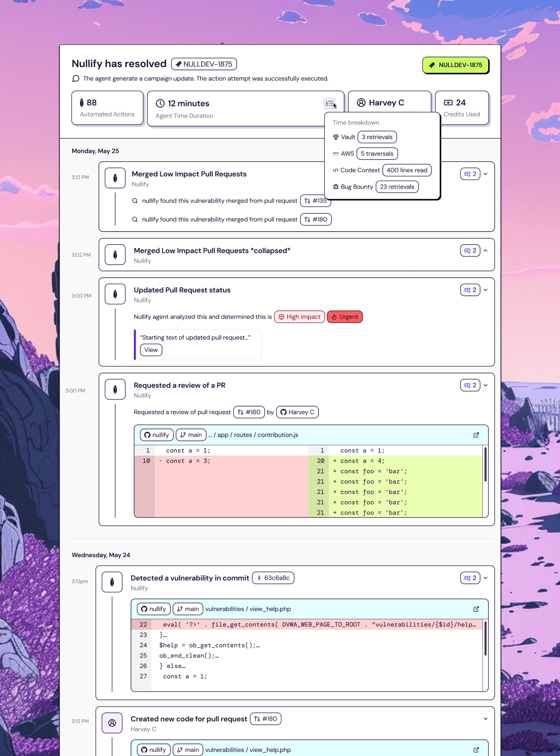Open commit 63c6a8c tag
This screenshot has width=560, height=756.
pos(273,578)
